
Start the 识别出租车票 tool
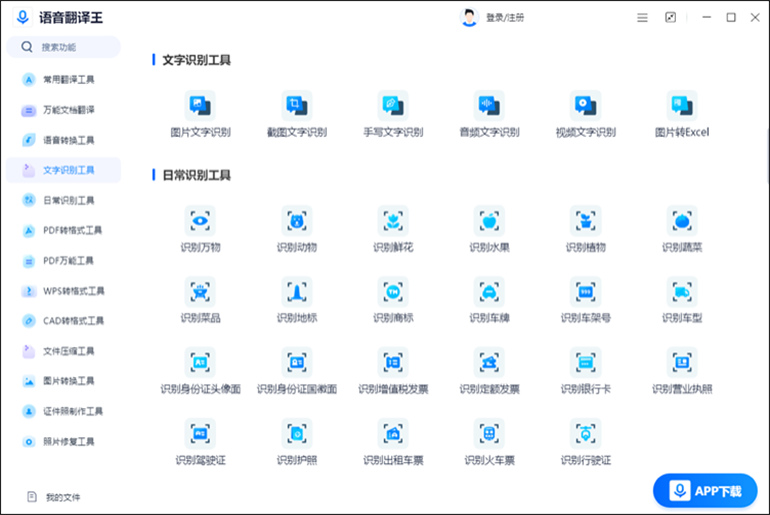393,443
